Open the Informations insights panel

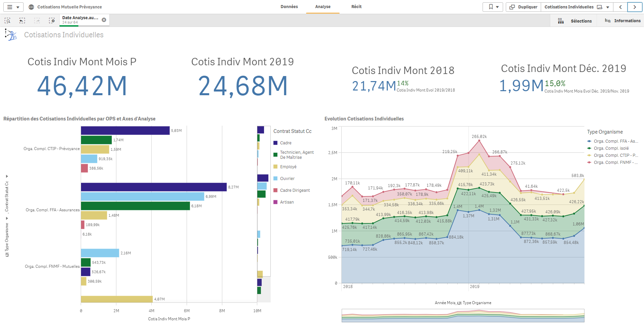(x=622, y=21)
